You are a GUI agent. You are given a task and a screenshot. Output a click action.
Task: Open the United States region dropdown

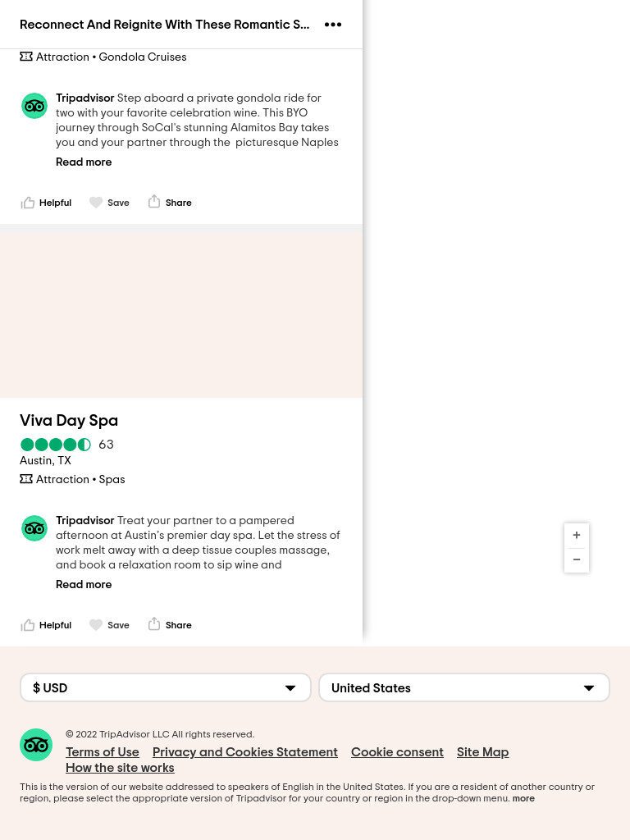(x=464, y=688)
